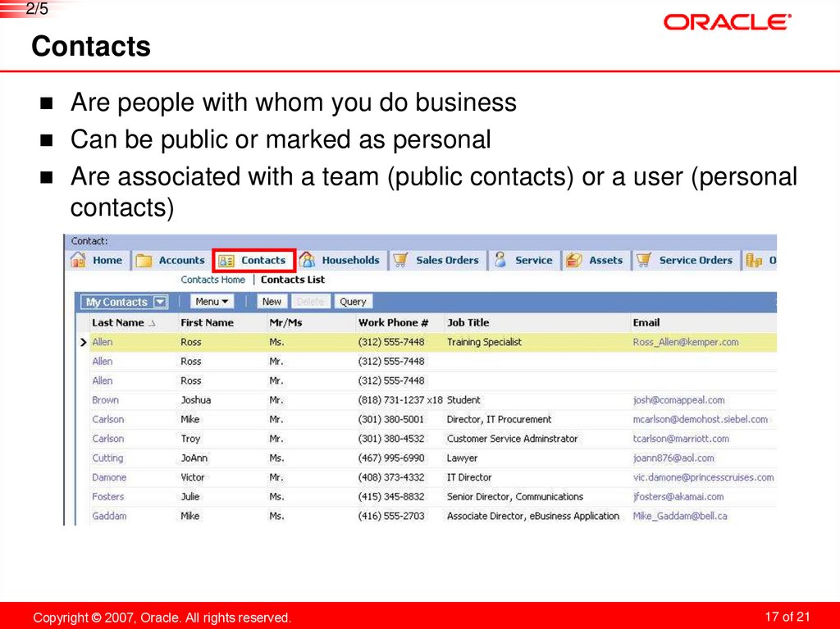Image resolution: width=840 pixels, height=629 pixels.
Task: Click the New button
Action: pyautogui.click(x=272, y=302)
